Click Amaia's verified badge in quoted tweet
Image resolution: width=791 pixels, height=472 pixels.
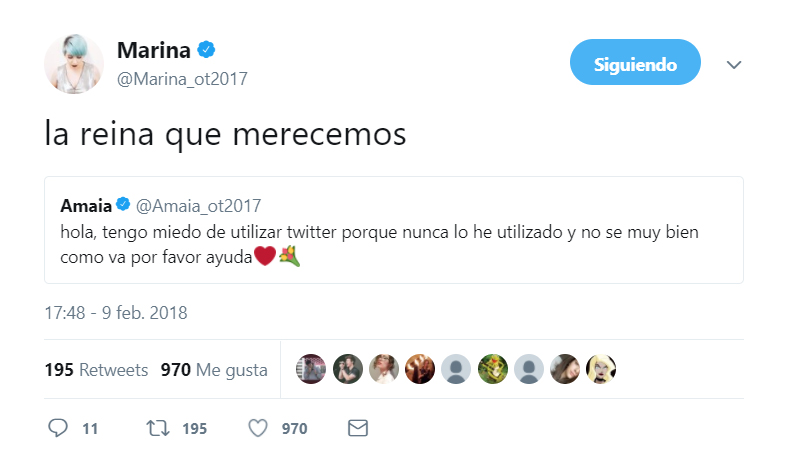(x=123, y=205)
